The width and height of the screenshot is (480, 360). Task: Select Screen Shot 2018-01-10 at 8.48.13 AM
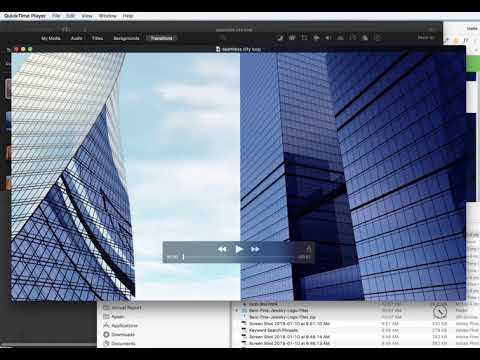point(289,343)
